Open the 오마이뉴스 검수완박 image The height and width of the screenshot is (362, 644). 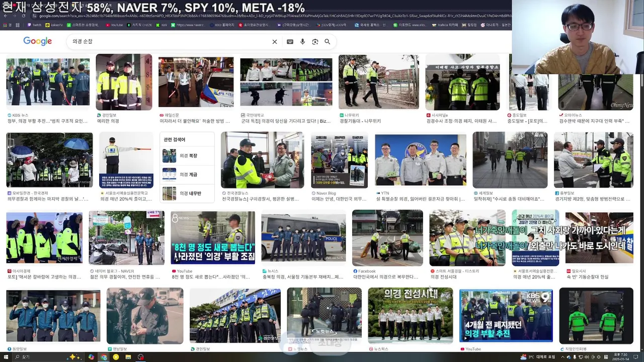coord(596,93)
